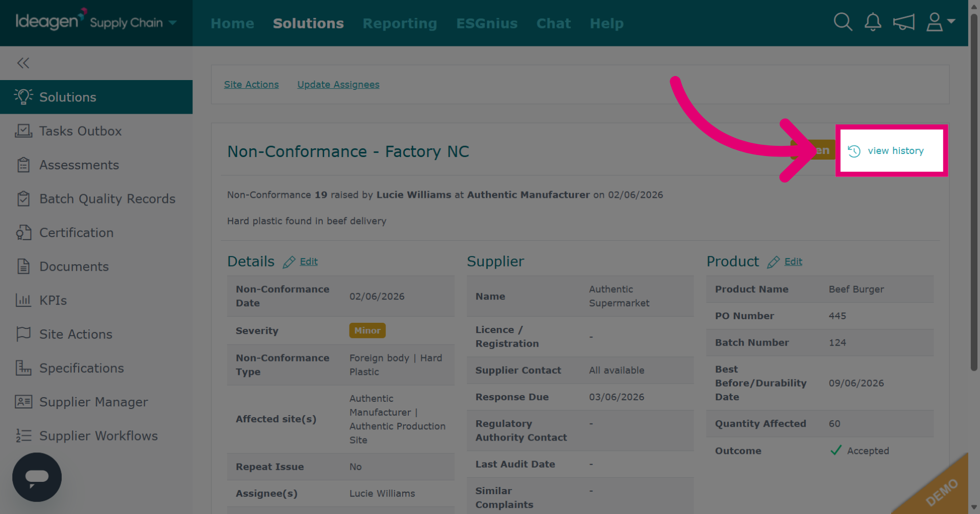Viewport: 980px width, 514px height.
Task: Click the pencil icon beside Product
Action: tap(773, 262)
